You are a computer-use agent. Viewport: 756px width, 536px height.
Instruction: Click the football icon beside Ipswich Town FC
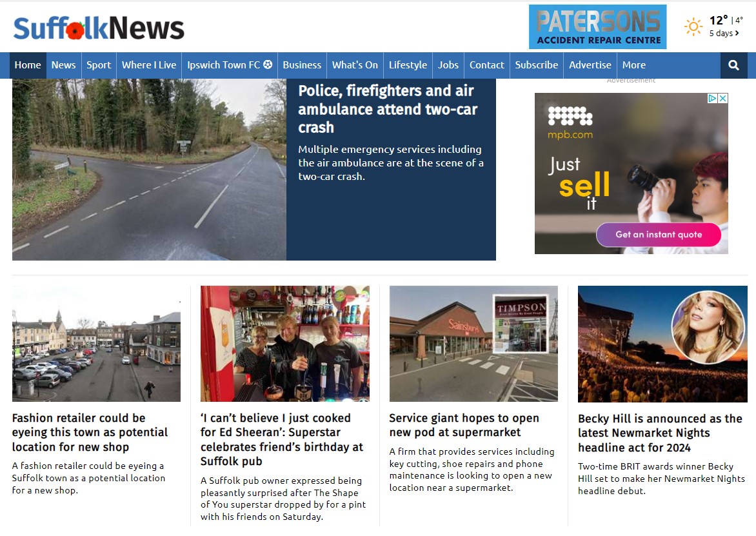[x=268, y=65]
